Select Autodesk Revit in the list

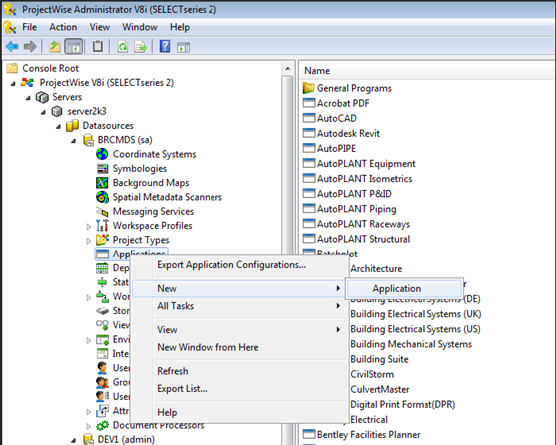pyautogui.click(x=348, y=133)
